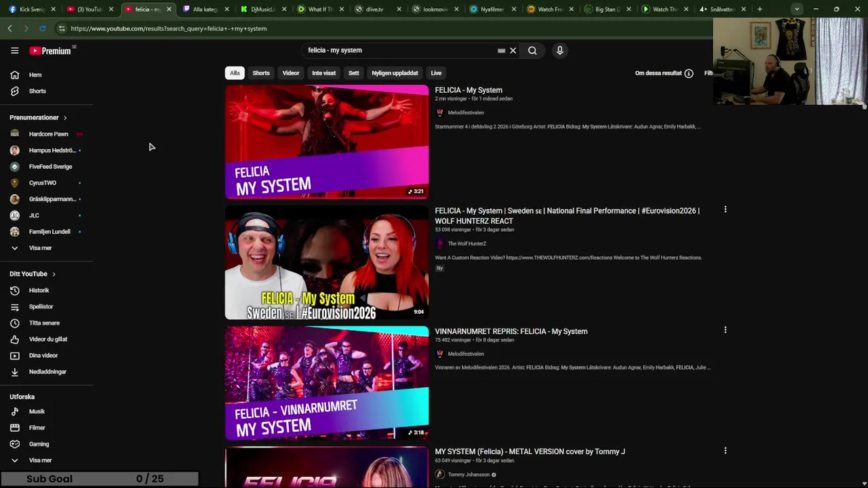Image resolution: width=868 pixels, height=488 pixels.
Task: Open MY SYSTEM METAL VERSION video title
Action: coord(530,451)
